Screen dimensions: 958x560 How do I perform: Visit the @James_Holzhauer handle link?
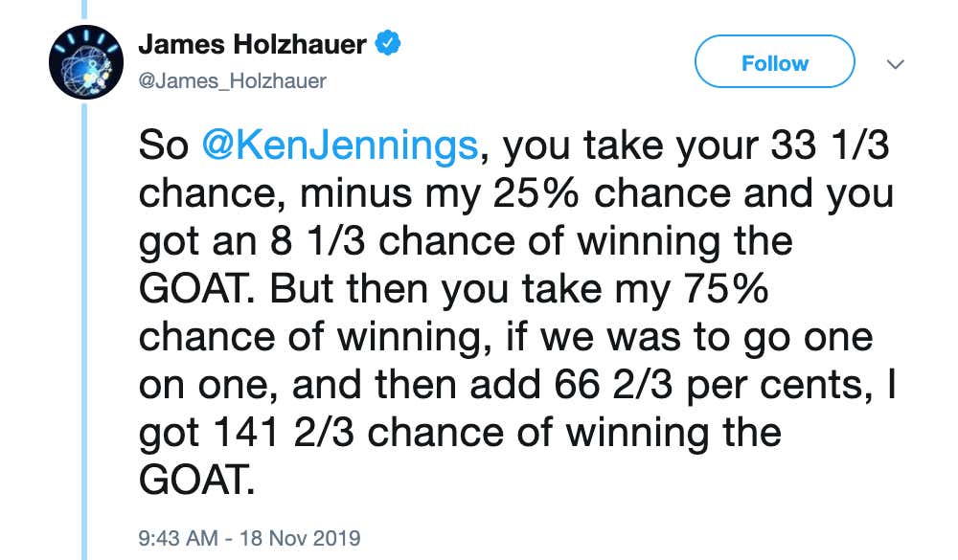[233, 80]
